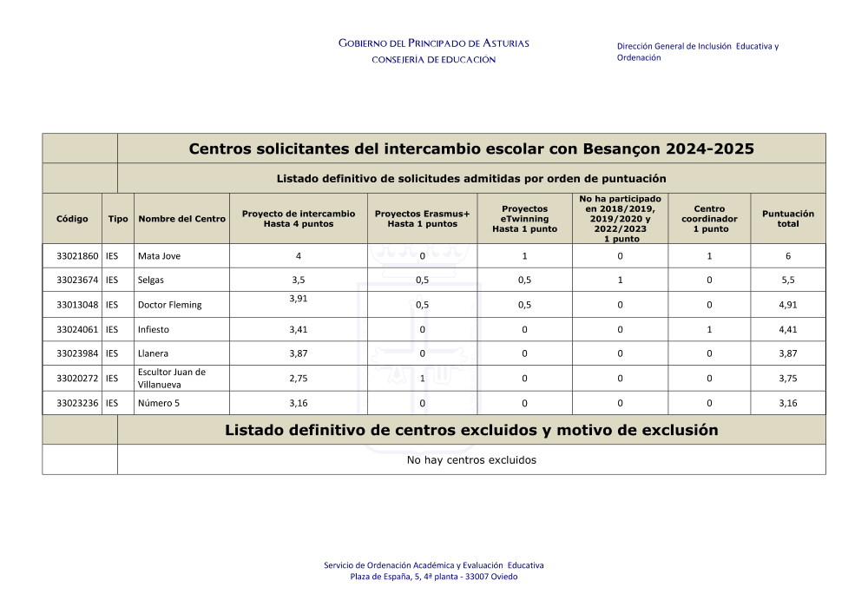This screenshot has width=868, height=614.
Task: Select the 'Listado definitivo de solicitudes admitidas' subtitle
Action: 470,179
